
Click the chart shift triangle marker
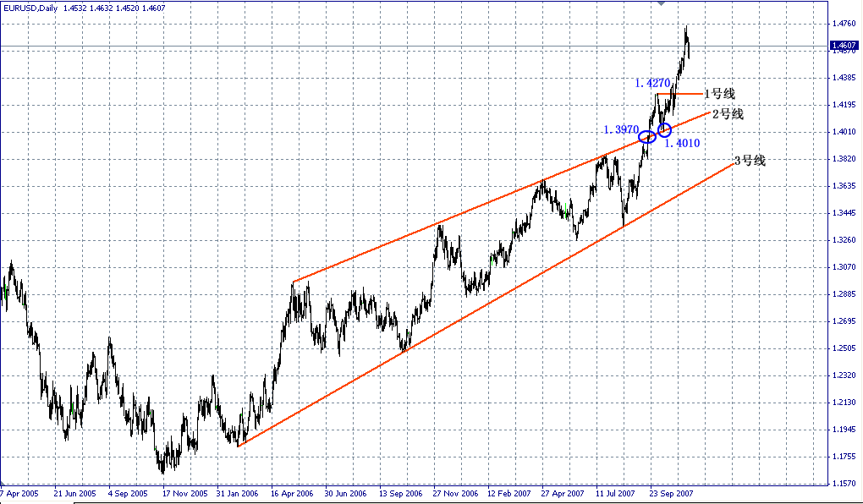(x=660, y=3)
